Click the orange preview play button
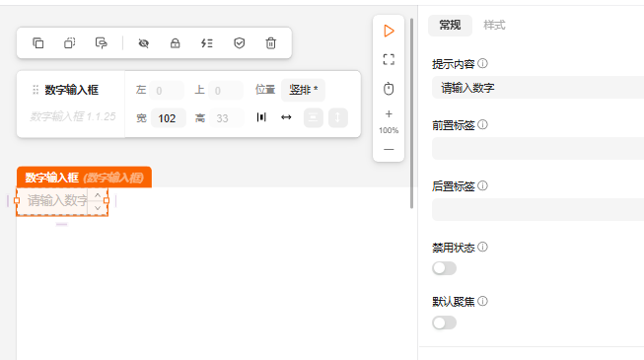 [389, 31]
